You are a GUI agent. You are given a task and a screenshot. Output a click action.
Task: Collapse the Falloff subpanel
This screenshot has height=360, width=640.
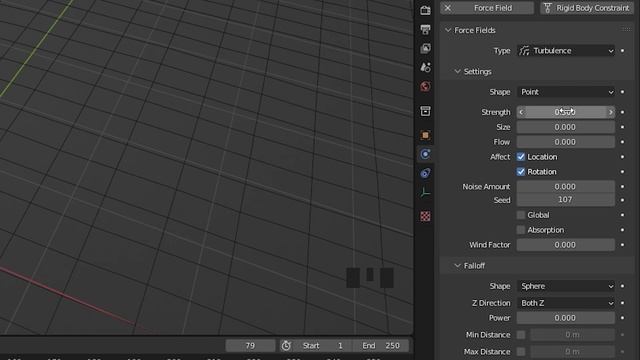point(457,266)
